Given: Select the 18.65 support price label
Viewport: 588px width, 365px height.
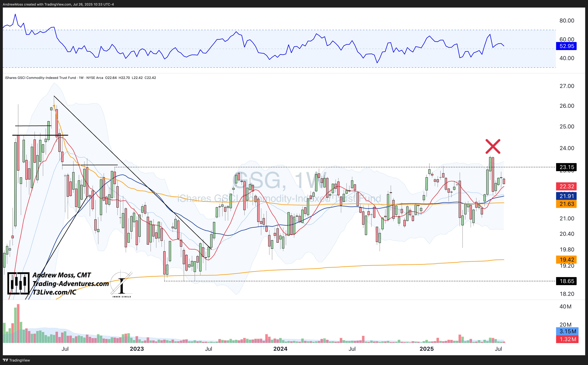Looking at the screenshot, I should (566, 281).
